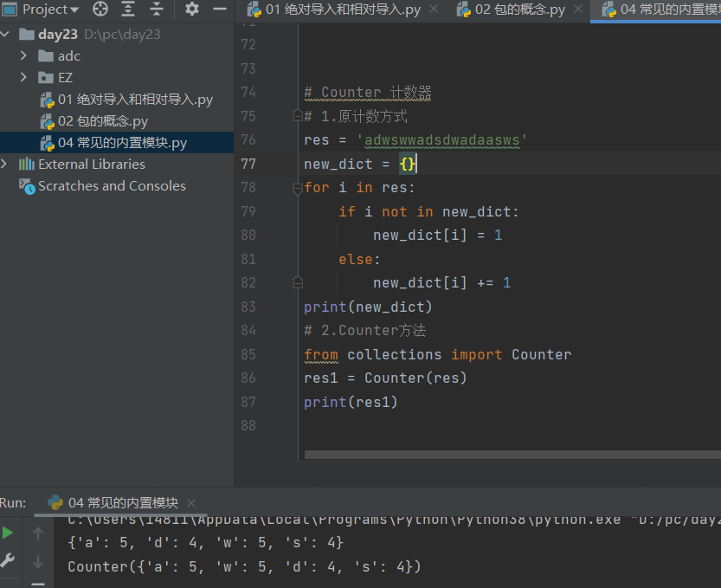Close the 04 常见的内置模块 Run tab
This screenshot has width=721, height=588.
tap(191, 503)
